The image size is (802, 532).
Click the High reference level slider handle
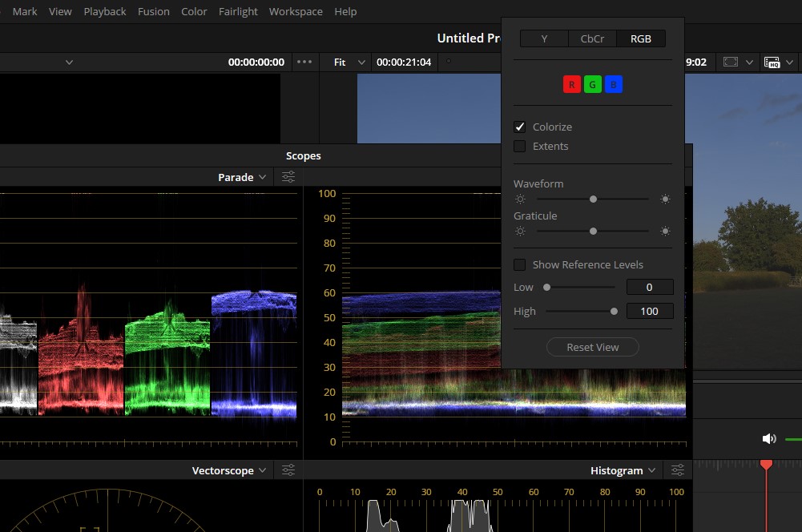coord(614,312)
